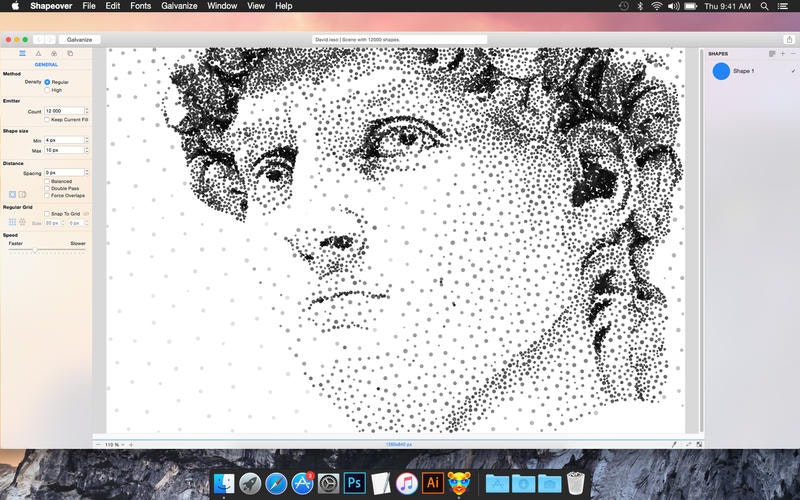Click the Max size input field
Screen dimensions: 800x500
click(64, 150)
